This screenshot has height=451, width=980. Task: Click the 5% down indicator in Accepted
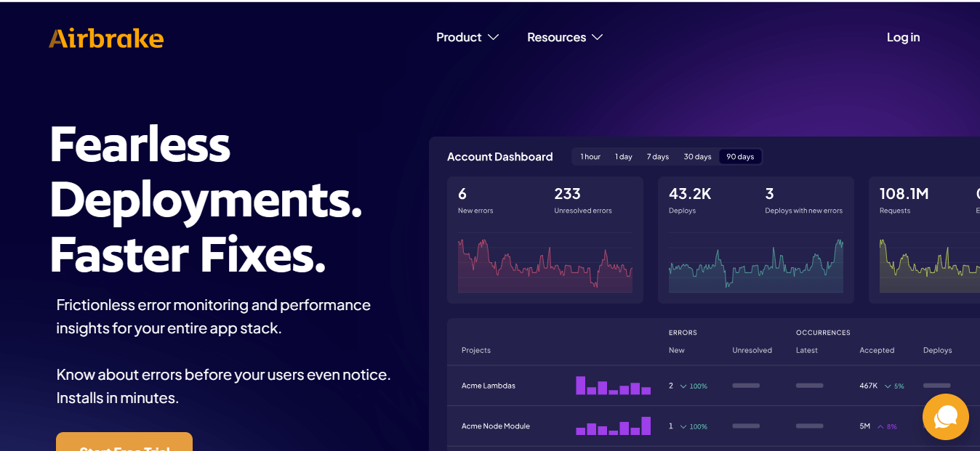[894, 386]
